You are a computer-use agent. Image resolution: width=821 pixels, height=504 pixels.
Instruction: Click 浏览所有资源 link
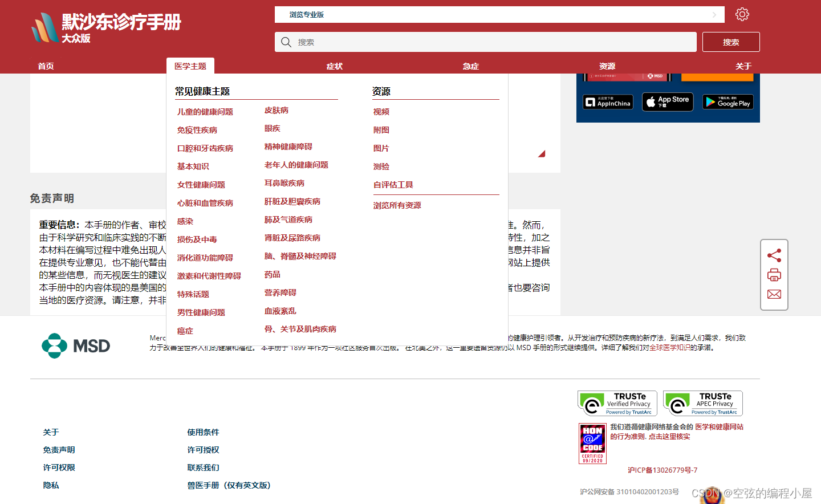(397, 205)
